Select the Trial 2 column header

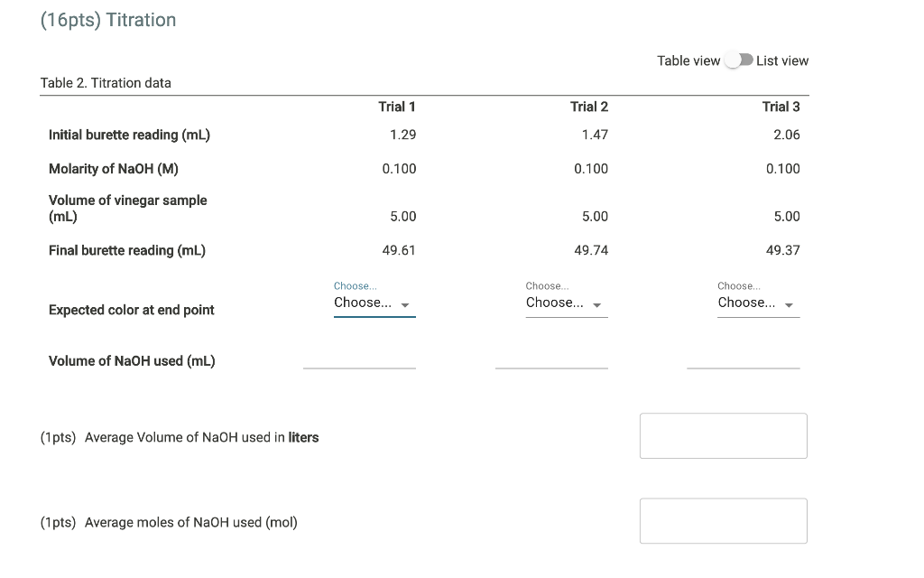(x=589, y=106)
